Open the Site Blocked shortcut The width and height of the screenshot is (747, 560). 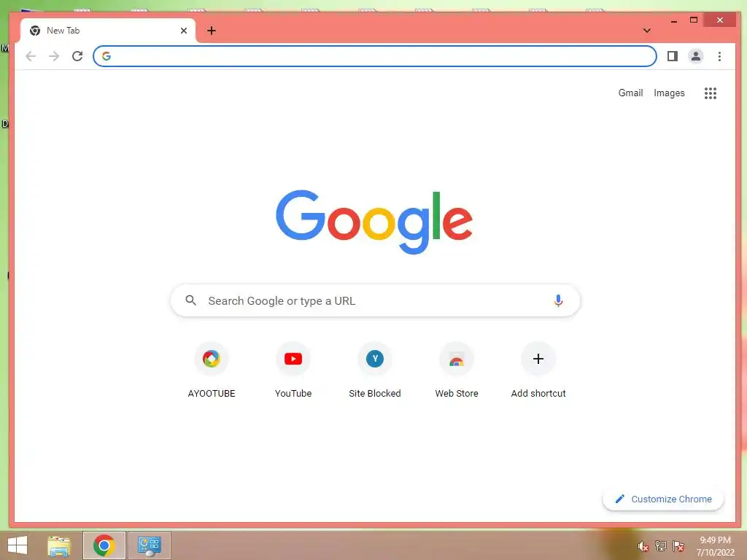(375, 370)
